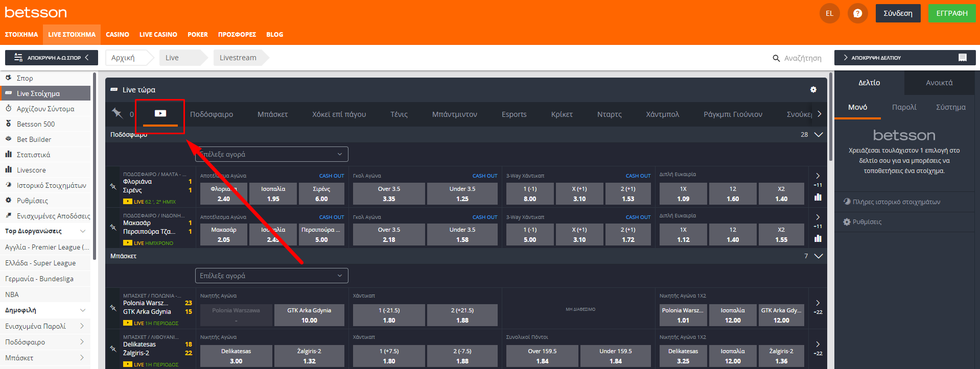Open POKER in top menu
The image size is (980, 369).
pos(198,35)
